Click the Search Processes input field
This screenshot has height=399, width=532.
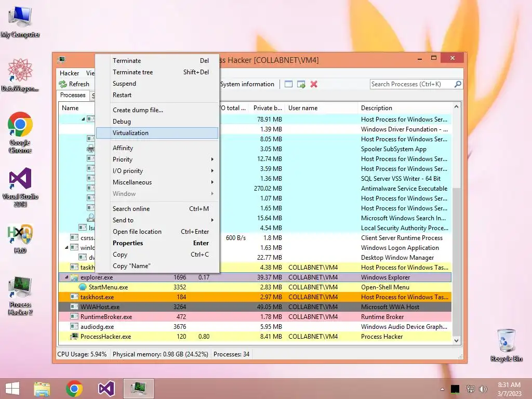pos(412,84)
